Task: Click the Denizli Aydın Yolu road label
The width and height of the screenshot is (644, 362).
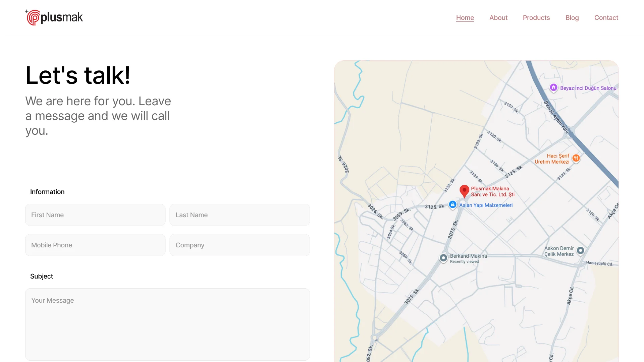Action: click(x=556, y=117)
